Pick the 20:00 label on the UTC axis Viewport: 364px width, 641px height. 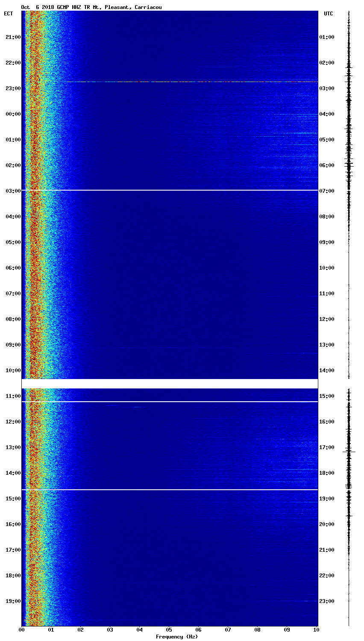[327, 524]
